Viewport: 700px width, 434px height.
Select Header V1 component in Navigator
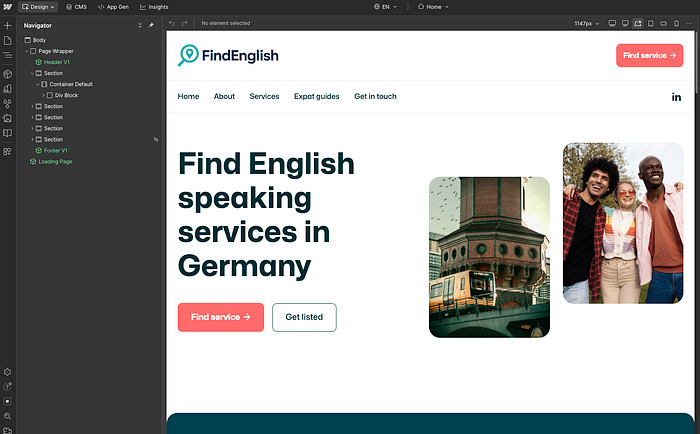pyautogui.click(x=57, y=62)
